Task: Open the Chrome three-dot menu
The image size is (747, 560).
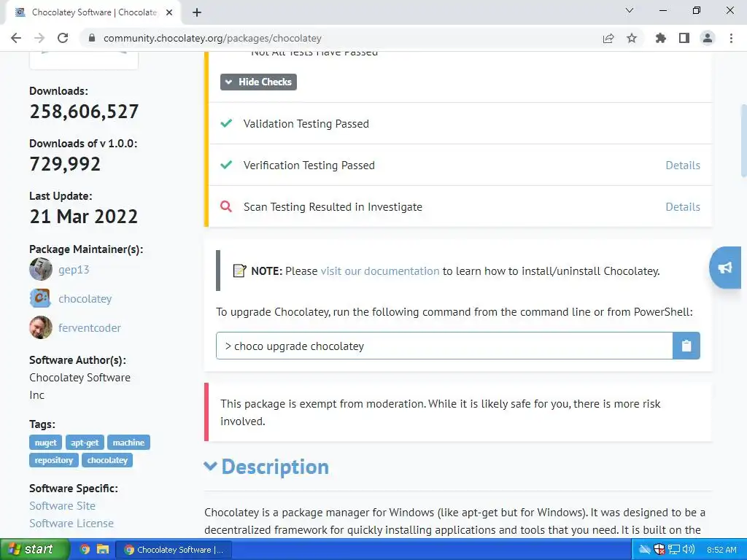Action: [x=731, y=38]
